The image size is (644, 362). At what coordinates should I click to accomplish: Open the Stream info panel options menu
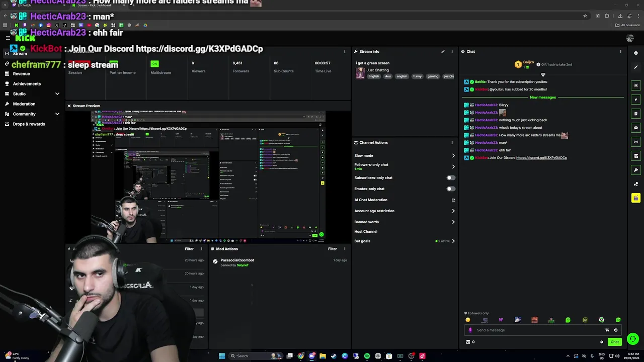pyautogui.click(x=452, y=51)
